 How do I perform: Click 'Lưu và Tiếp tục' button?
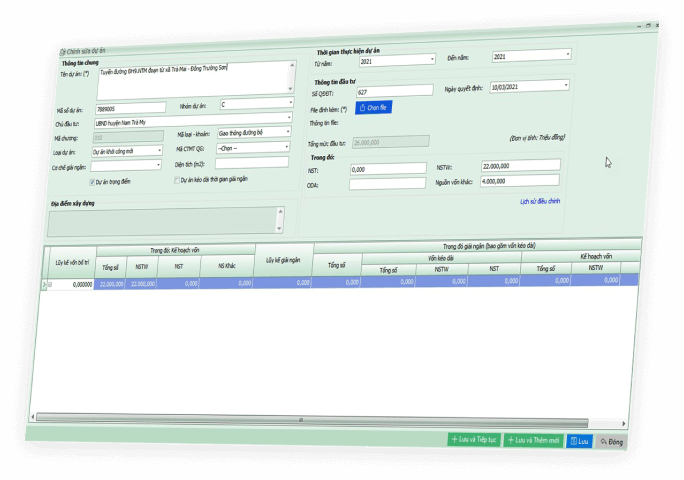(x=474, y=439)
